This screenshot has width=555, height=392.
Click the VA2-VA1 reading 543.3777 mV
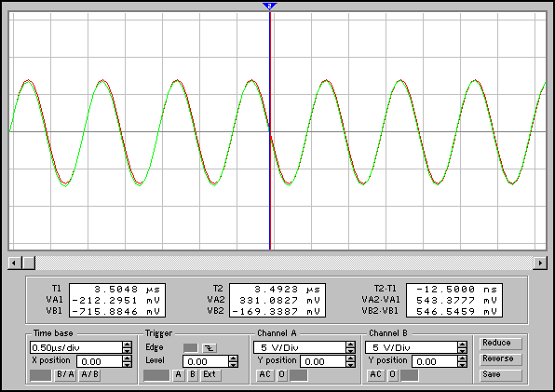coord(457,301)
